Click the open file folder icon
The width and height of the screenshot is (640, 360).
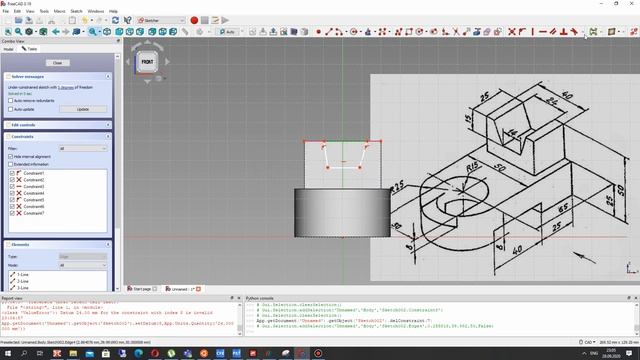[18, 20]
